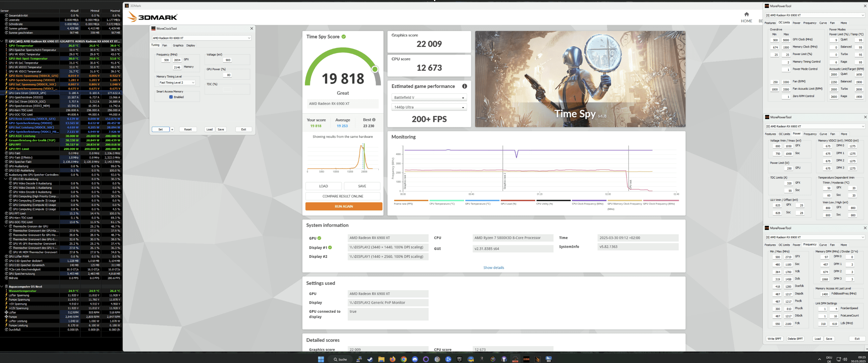Open the Memory Timing Level dropdown
Screen dimensions: 868x363
177,83
